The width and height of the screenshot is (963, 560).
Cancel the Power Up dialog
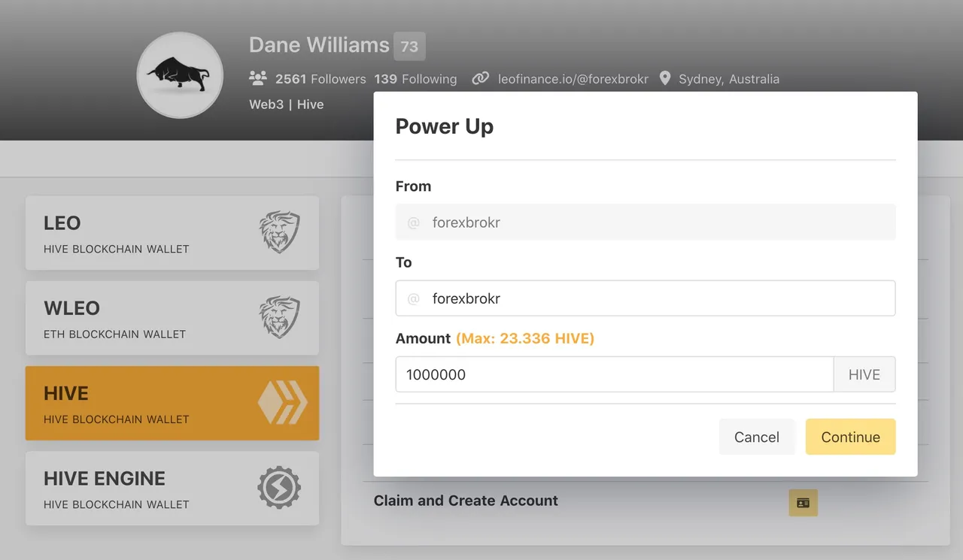click(x=757, y=437)
